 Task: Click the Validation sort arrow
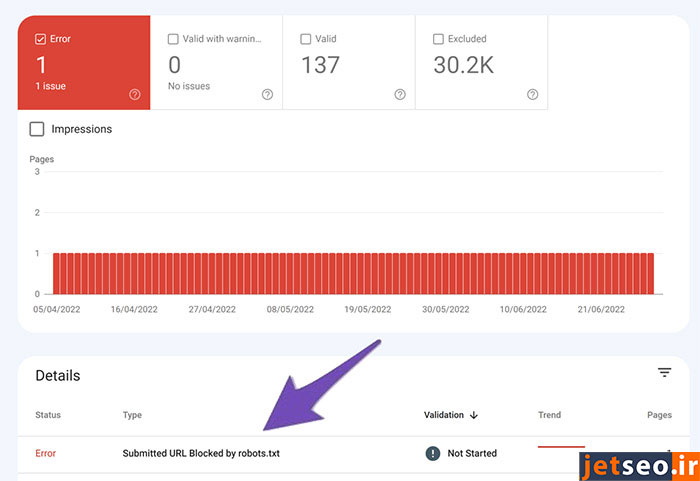(474, 415)
